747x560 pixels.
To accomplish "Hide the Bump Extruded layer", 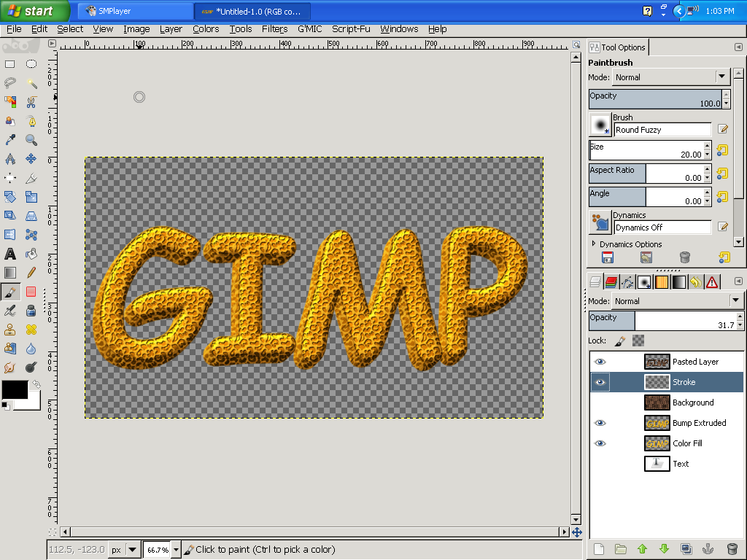I will (600, 423).
